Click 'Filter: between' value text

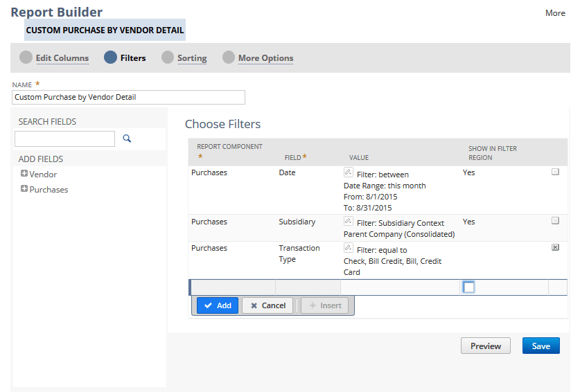383,175
